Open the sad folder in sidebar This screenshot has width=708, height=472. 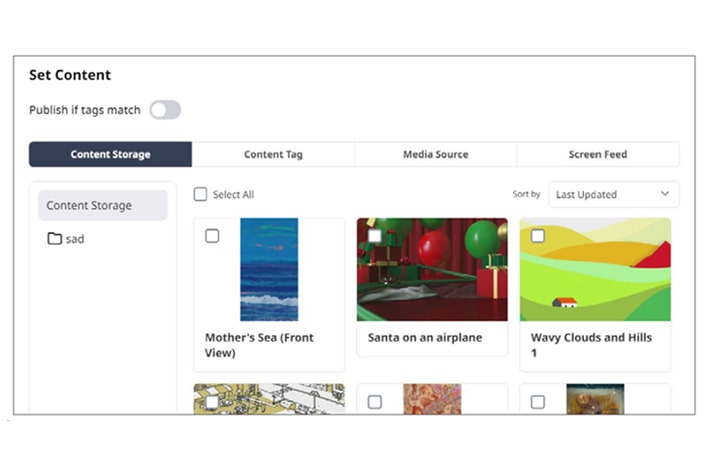pos(75,239)
